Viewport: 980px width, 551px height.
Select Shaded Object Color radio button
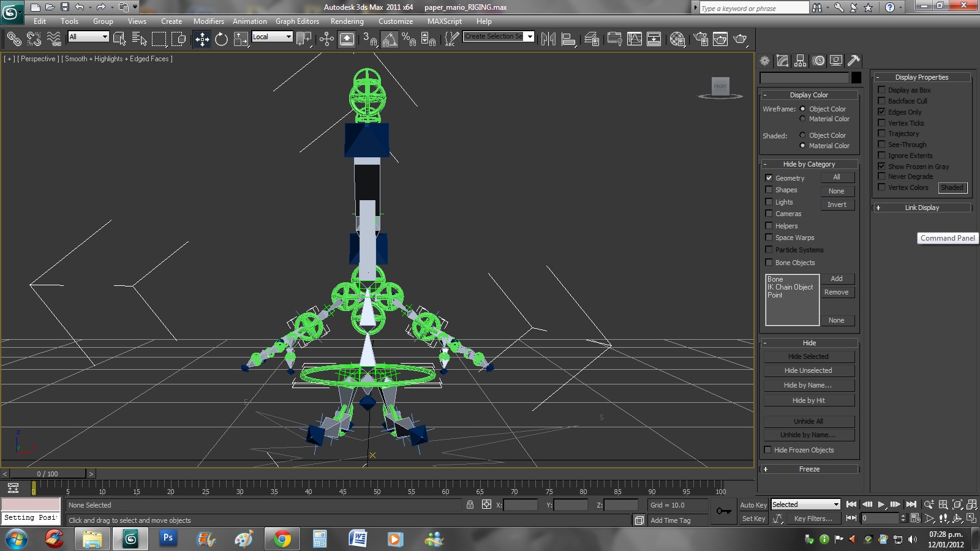[x=802, y=135]
